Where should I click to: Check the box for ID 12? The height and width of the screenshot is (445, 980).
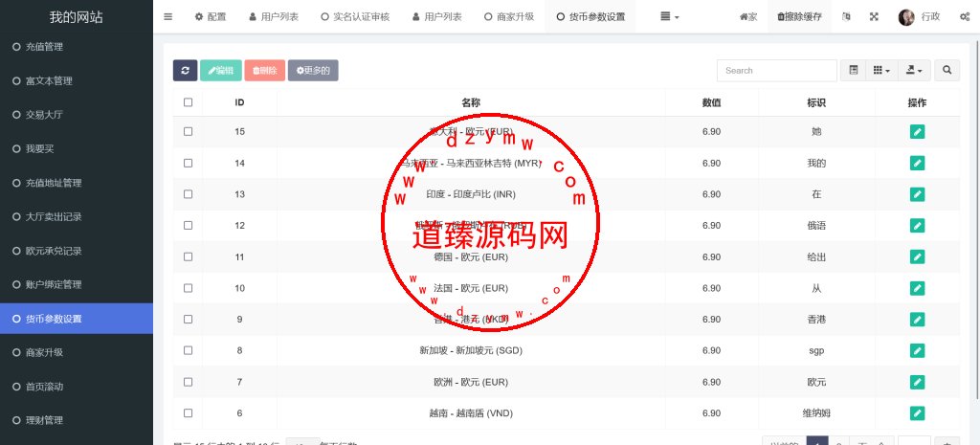click(189, 226)
